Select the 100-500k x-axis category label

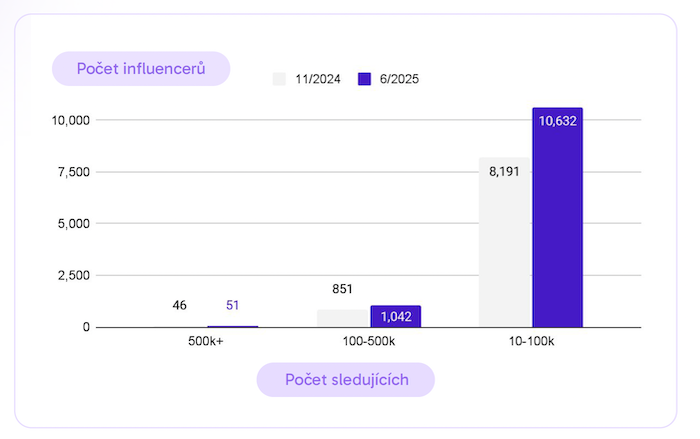click(369, 342)
